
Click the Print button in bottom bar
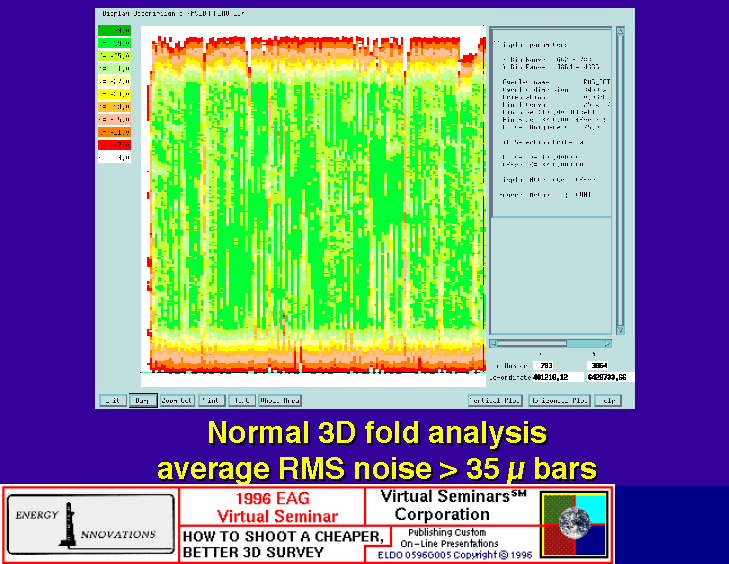point(212,400)
